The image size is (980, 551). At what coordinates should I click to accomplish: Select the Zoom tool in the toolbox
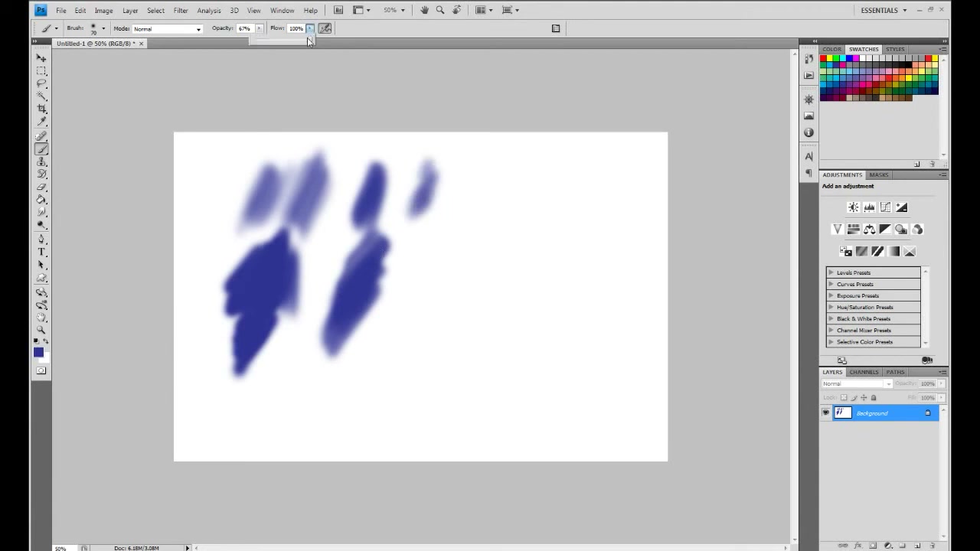coord(41,331)
